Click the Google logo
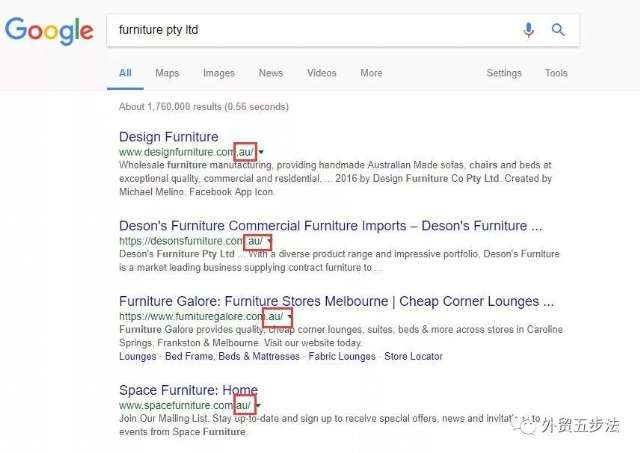 point(49,31)
